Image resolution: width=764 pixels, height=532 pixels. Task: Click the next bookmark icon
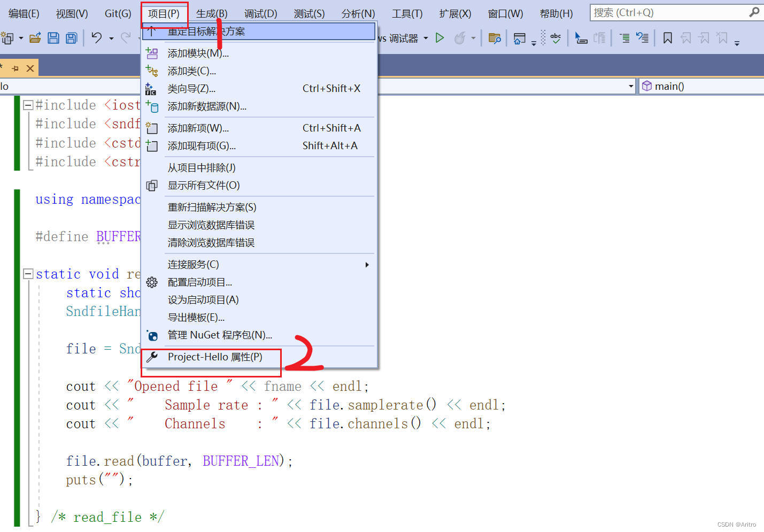[704, 38]
